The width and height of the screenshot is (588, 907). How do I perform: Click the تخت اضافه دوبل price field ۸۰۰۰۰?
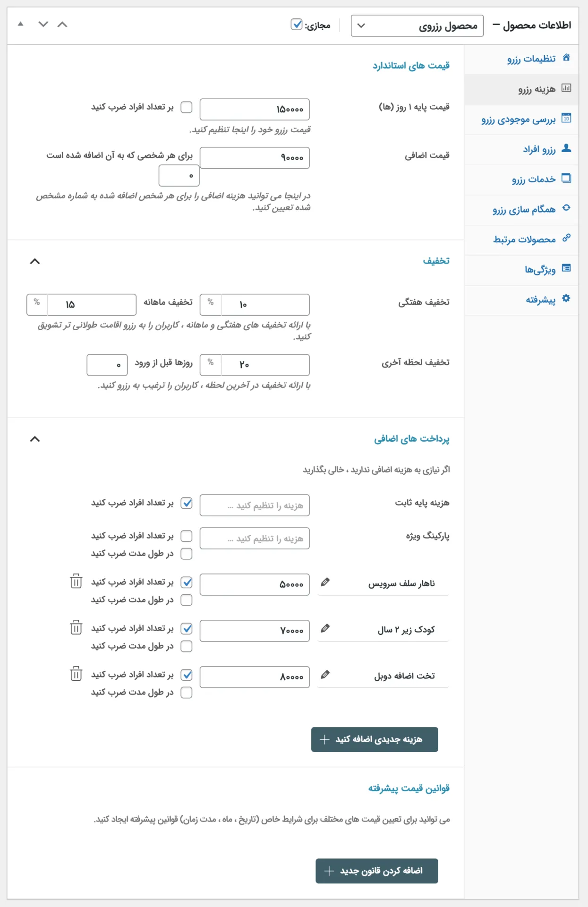click(255, 677)
